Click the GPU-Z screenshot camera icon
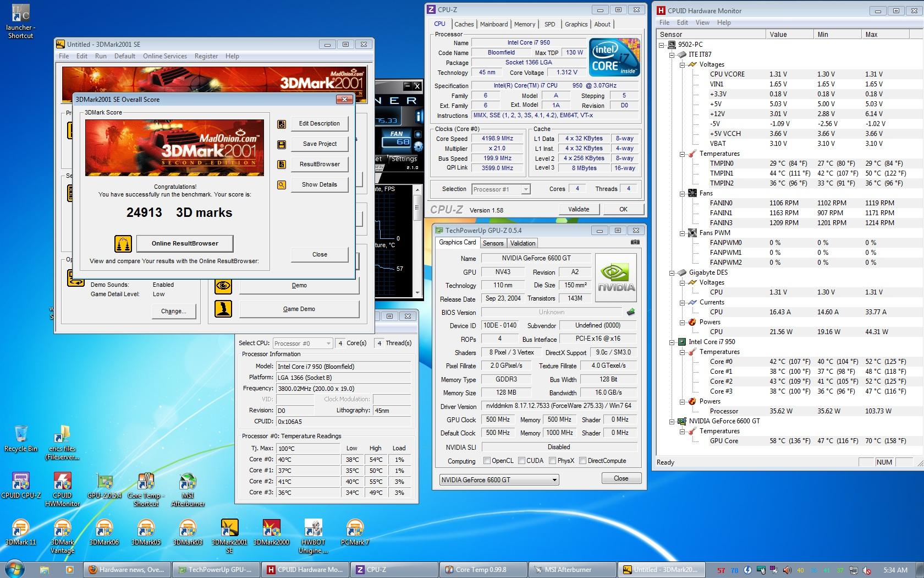The height and width of the screenshot is (578, 924). pos(635,242)
